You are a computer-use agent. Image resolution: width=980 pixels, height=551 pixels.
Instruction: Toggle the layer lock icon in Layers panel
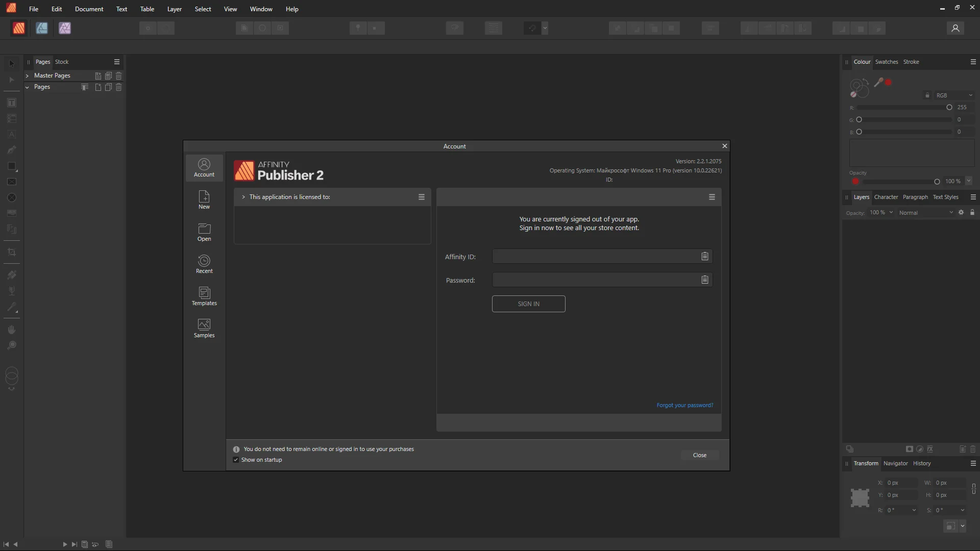point(972,212)
